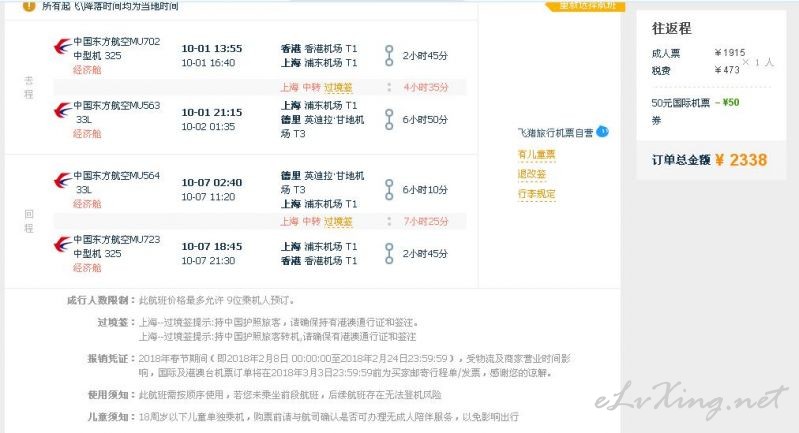Click the flight duration 6小时50分

(x=425, y=120)
